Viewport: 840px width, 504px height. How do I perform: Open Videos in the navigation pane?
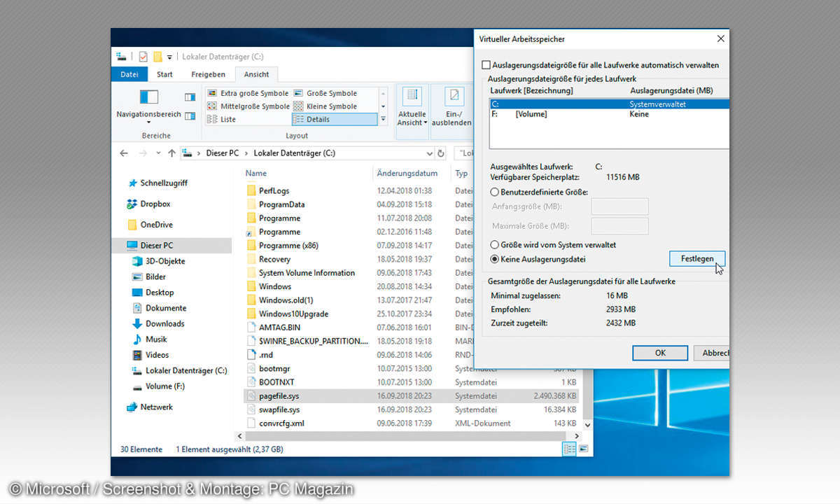click(x=150, y=355)
